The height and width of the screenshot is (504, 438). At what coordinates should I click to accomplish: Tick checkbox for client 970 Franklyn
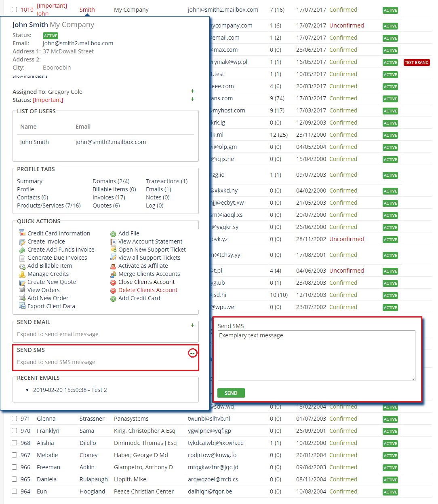tap(14, 430)
